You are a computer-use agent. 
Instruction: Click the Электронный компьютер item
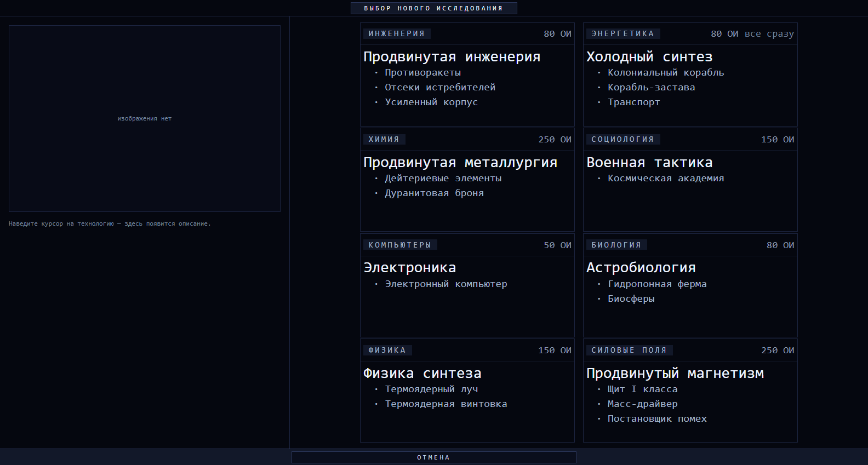tap(446, 284)
